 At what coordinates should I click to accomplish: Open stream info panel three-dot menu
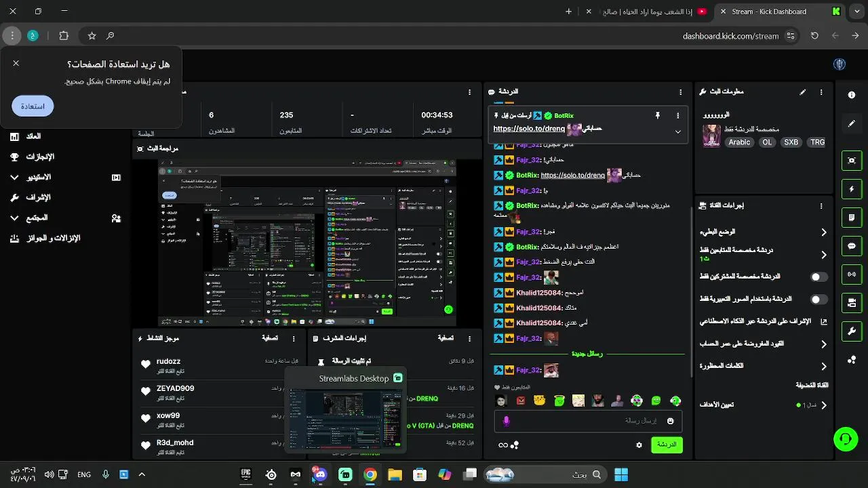821,91
